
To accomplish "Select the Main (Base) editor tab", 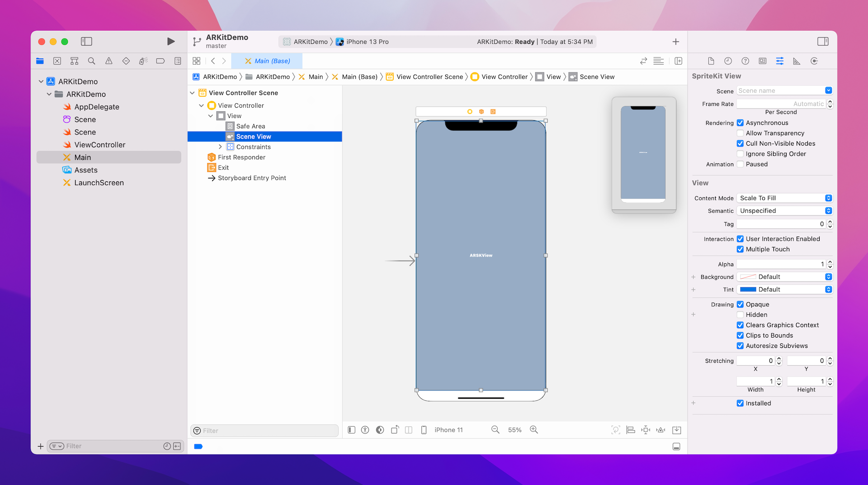I will [267, 61].
